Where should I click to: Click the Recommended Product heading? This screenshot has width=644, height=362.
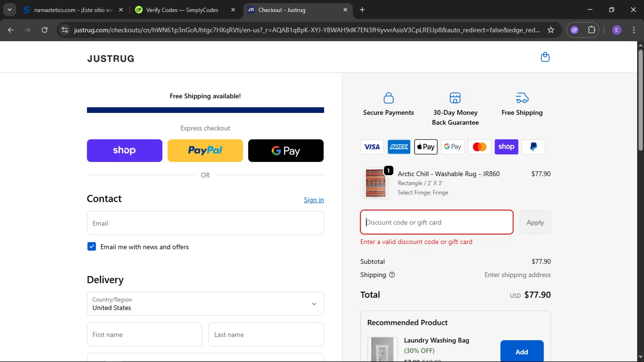pyautogui.click(x=407, y=322)
